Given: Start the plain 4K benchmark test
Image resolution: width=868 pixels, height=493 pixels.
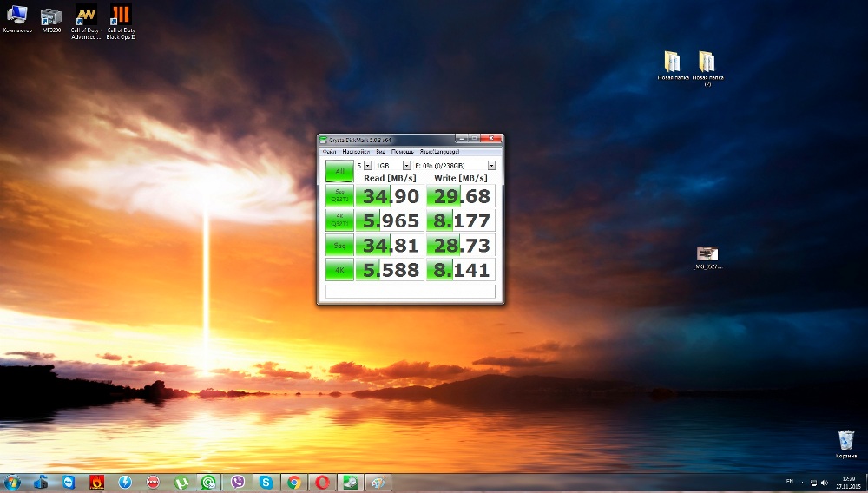Looking at the screenshot, I should (x=339, y=270).
